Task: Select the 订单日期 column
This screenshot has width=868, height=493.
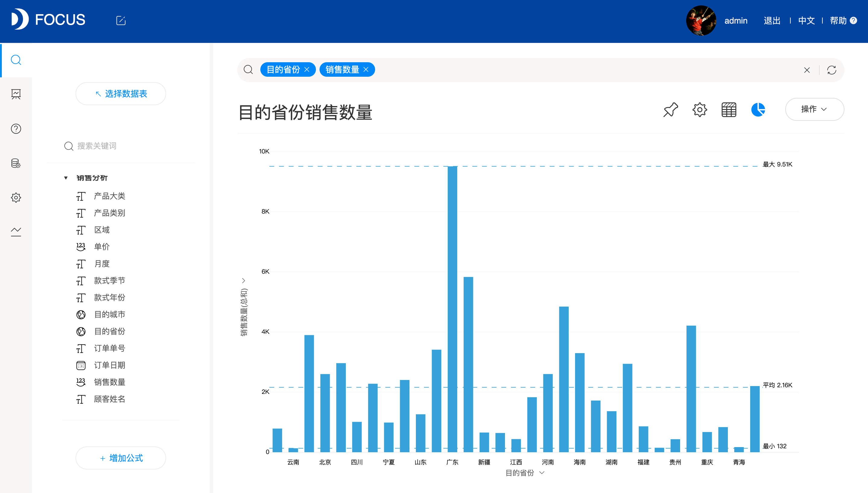Action: [109, 365]
